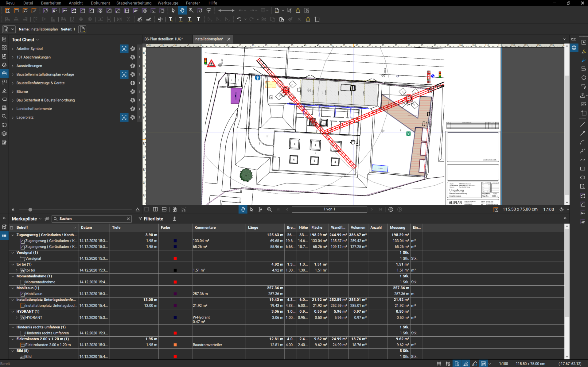Open the Tool Chest dropdown arrow
The width and height of the screenshot is (588, 367).
37,40
